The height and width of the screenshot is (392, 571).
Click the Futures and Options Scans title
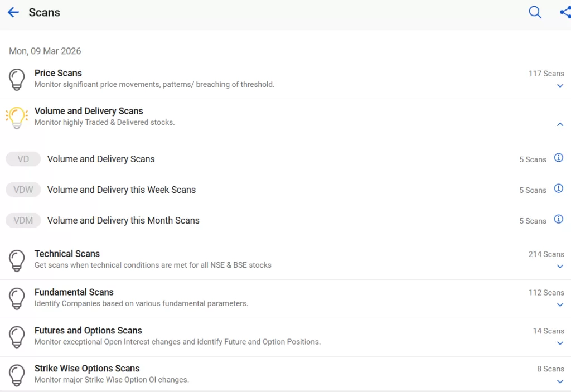pos(88,331)
